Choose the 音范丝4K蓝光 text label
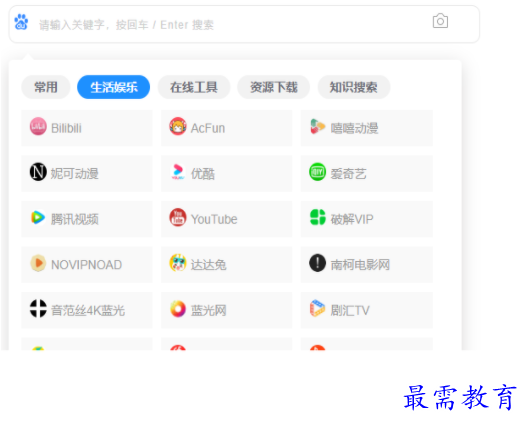Viewport: 525px width, 429px height. pos(88,310)
